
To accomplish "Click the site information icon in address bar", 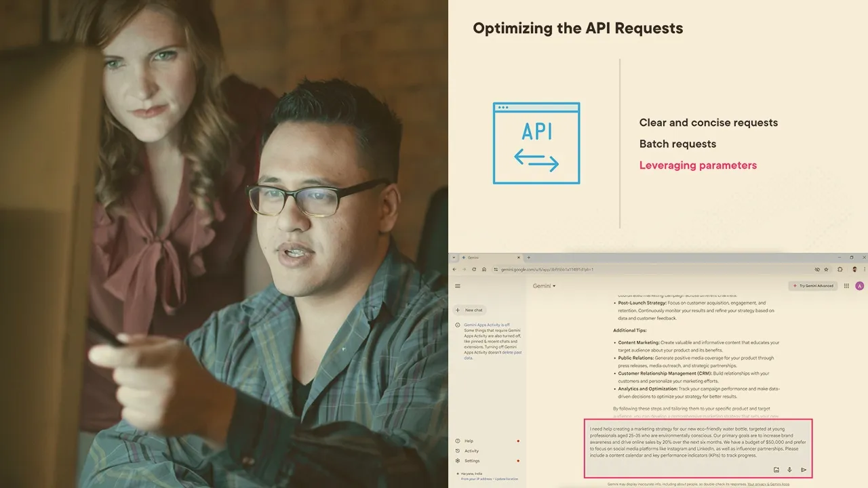I will [x=496, y=269].
